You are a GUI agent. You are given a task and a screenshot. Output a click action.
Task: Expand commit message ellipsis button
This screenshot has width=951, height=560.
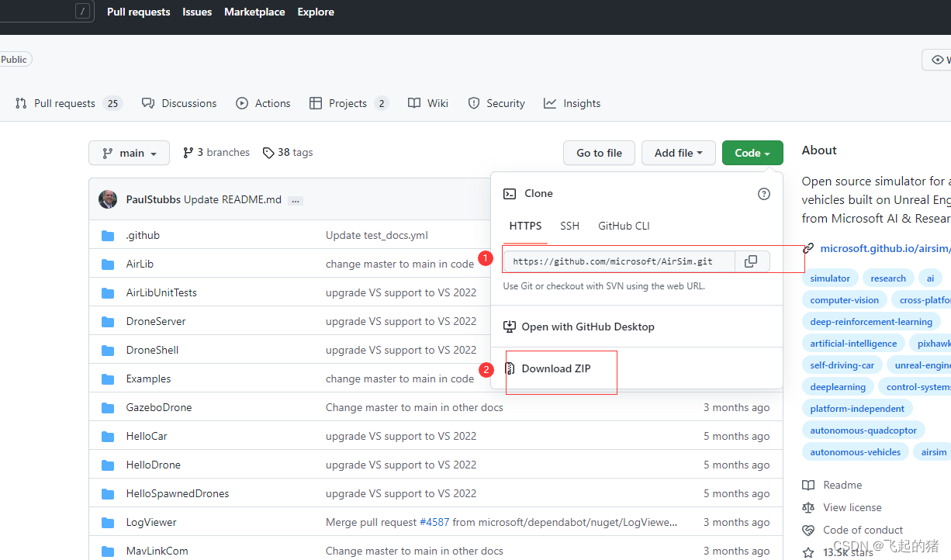(x=295, y=200)
